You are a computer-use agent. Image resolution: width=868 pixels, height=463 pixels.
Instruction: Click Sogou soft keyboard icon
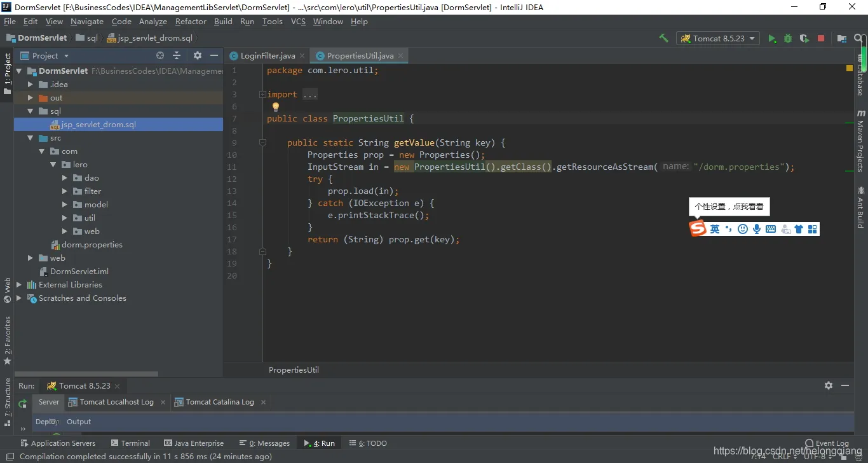[x=771, y=229]
